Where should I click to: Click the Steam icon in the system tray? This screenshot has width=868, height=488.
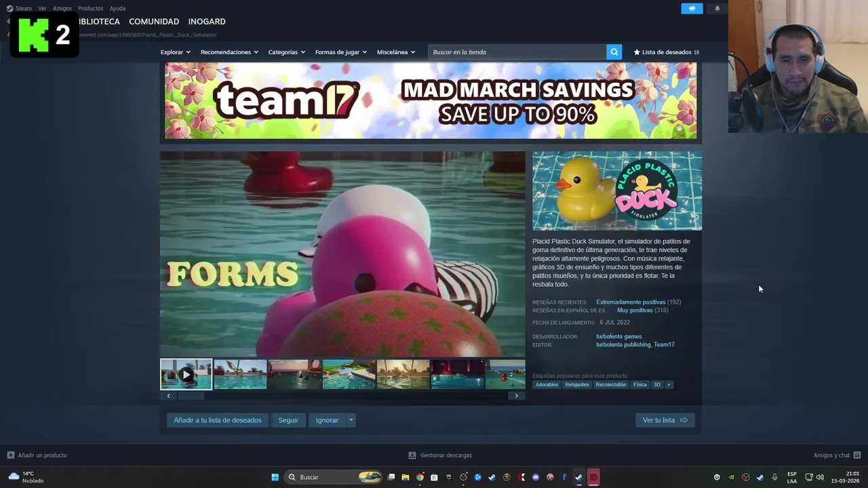759,477
